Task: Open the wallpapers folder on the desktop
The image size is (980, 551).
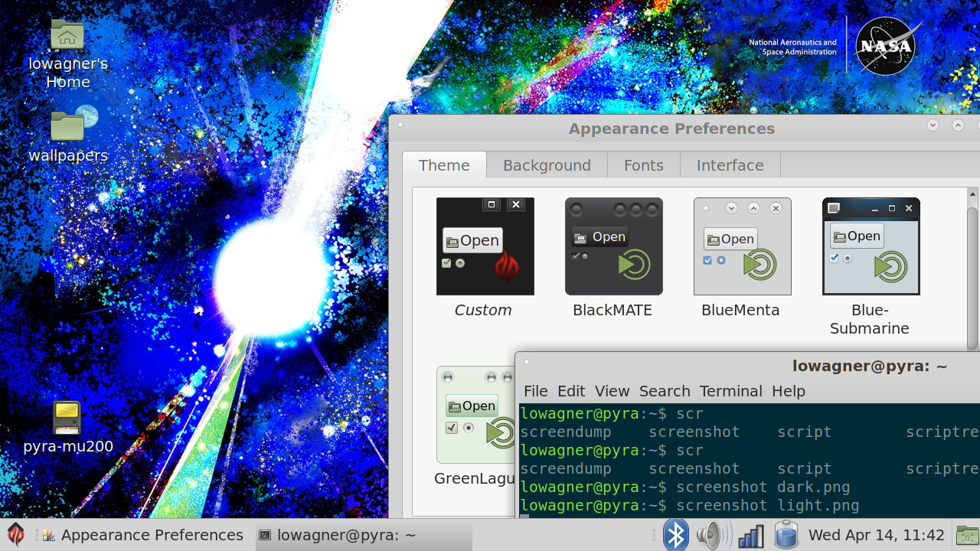Action: [x=67, y=127]
